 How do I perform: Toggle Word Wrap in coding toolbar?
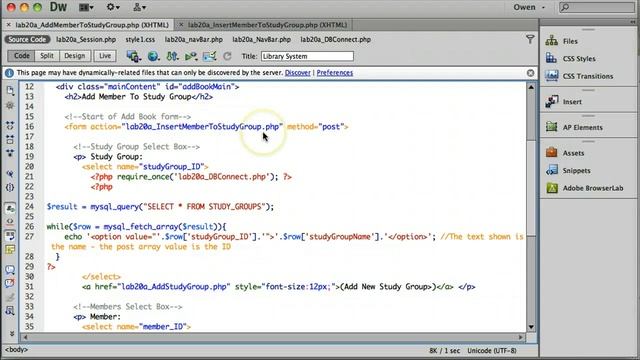10,236
